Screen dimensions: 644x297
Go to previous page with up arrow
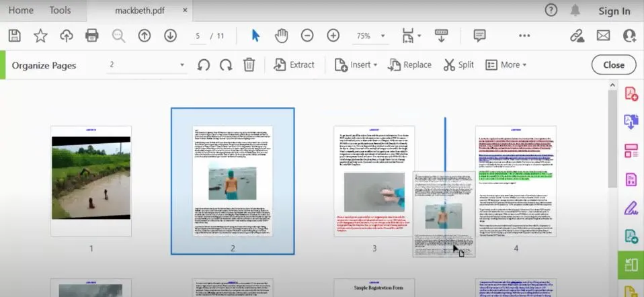tap(144, 36)
